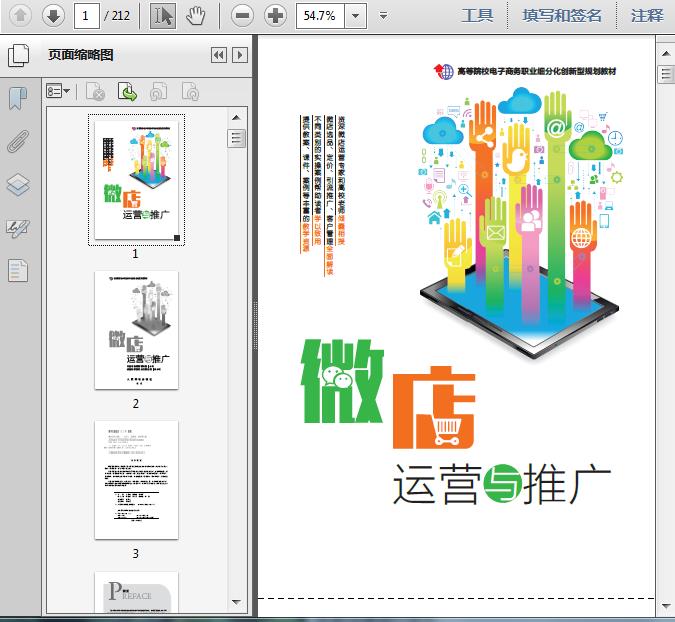Collapse the panel with the double-left arrow

click(x=219, y=55)
